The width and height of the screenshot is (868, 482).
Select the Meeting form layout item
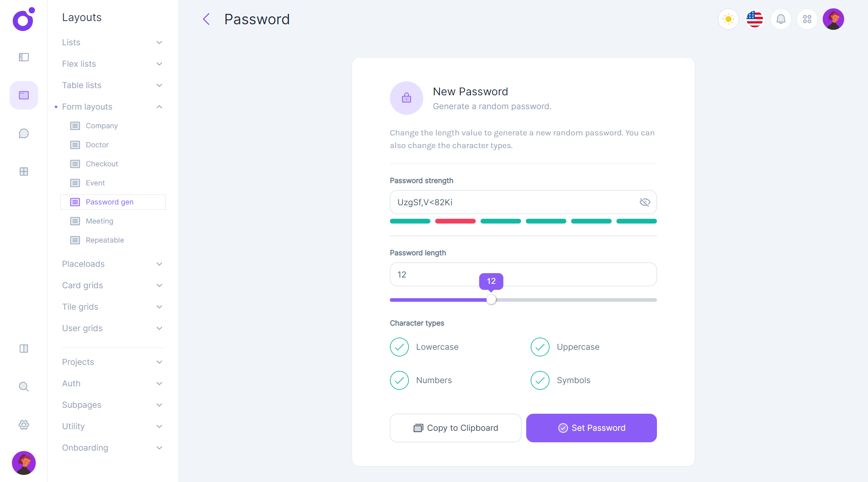click(99, 221)
